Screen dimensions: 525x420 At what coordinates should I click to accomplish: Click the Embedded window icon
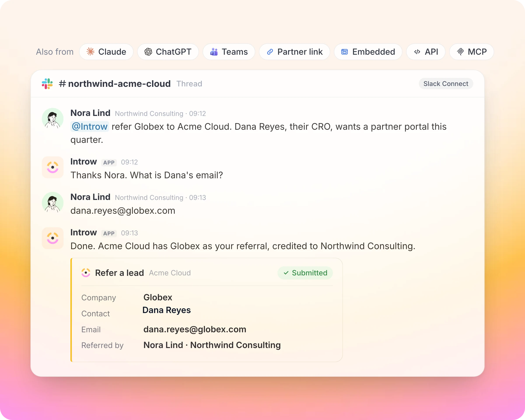tap(344, 52)
